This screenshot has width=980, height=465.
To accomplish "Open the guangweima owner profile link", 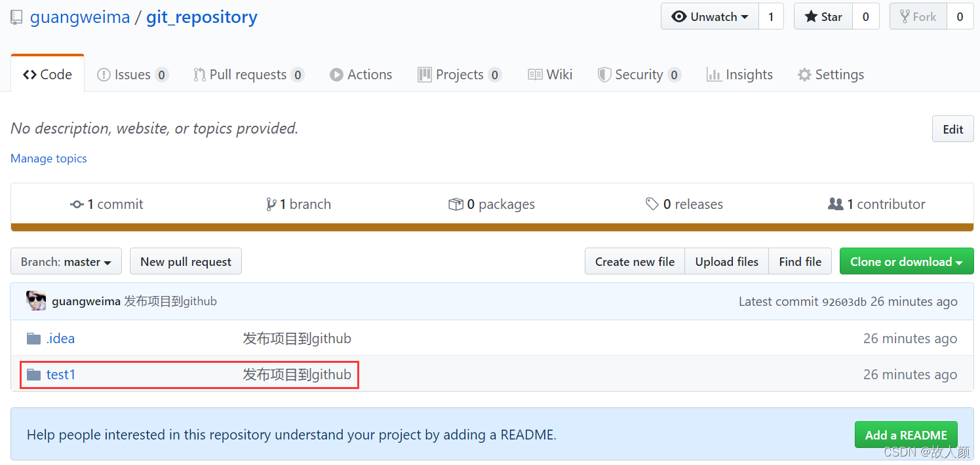I will [80, 17].
